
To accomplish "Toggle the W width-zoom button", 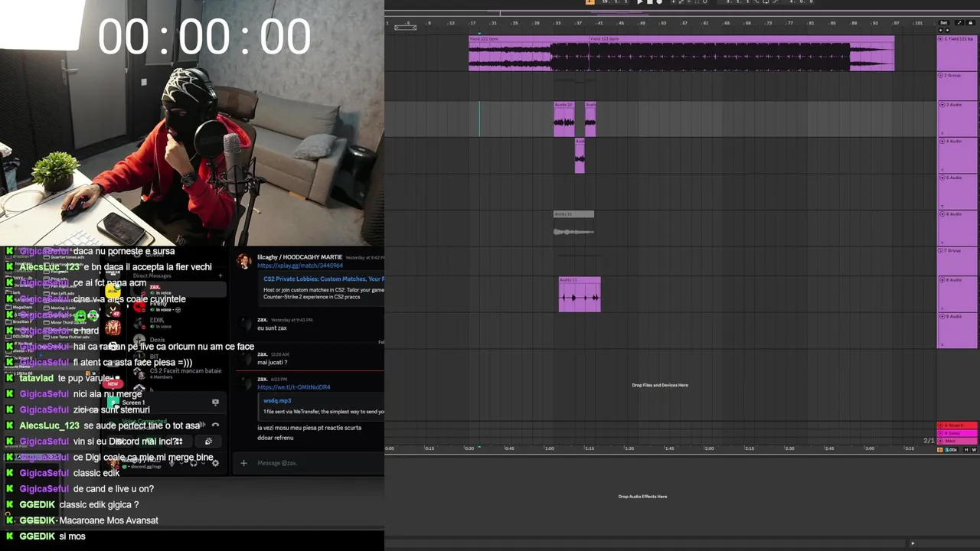I will click(x=974, y=449).
